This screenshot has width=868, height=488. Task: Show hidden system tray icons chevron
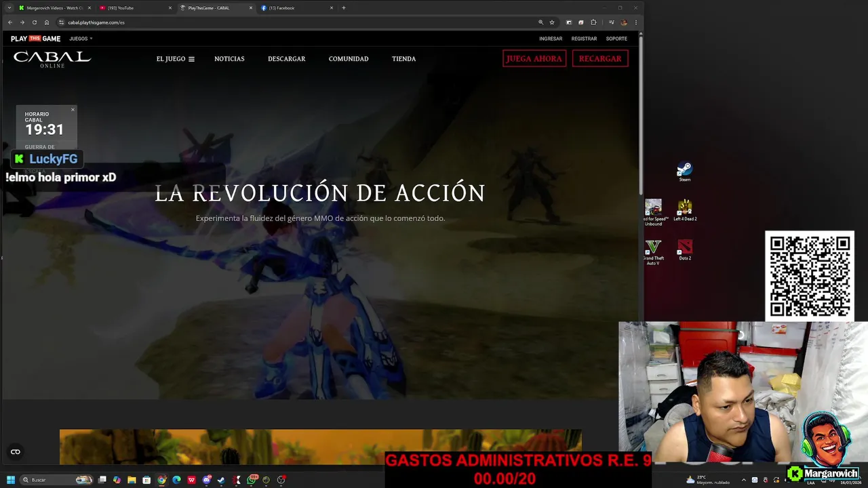coord(743,480)
